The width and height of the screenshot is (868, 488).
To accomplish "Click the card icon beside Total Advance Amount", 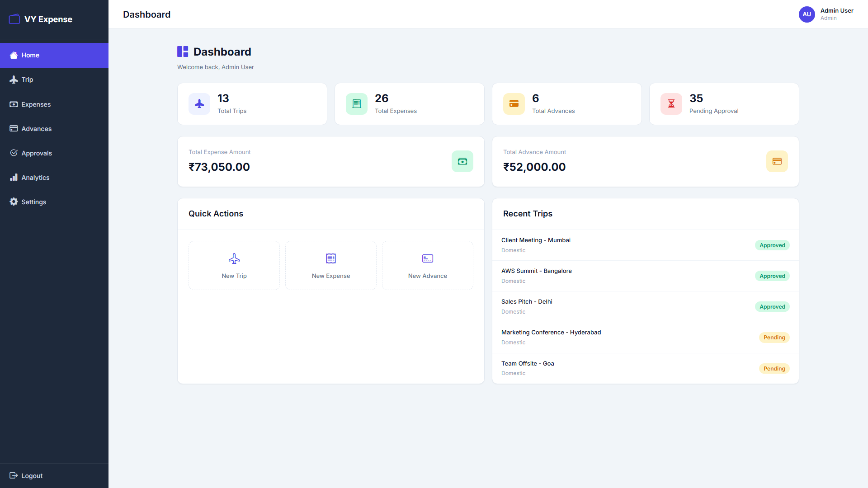I will coord(777,161).
